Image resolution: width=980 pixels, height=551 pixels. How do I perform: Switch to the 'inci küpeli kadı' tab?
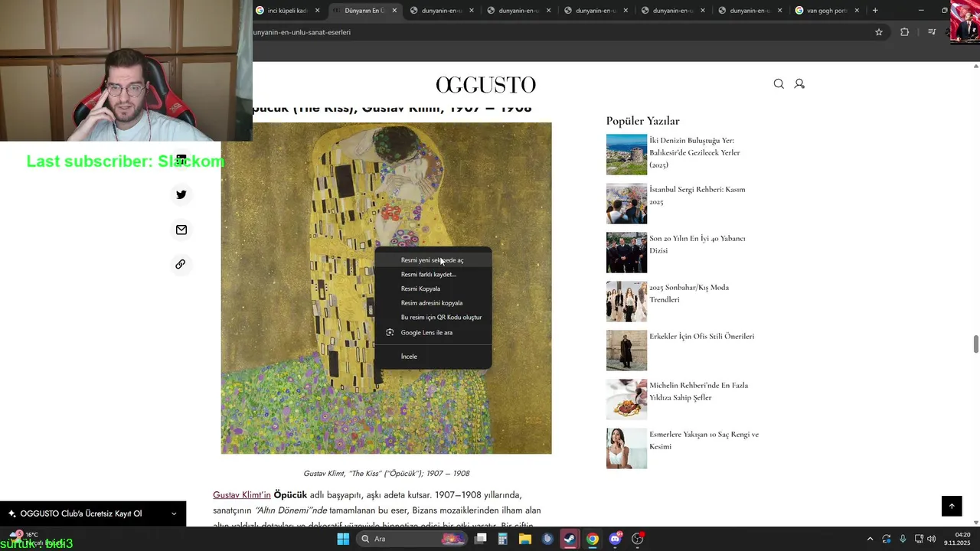coord(287,11)
